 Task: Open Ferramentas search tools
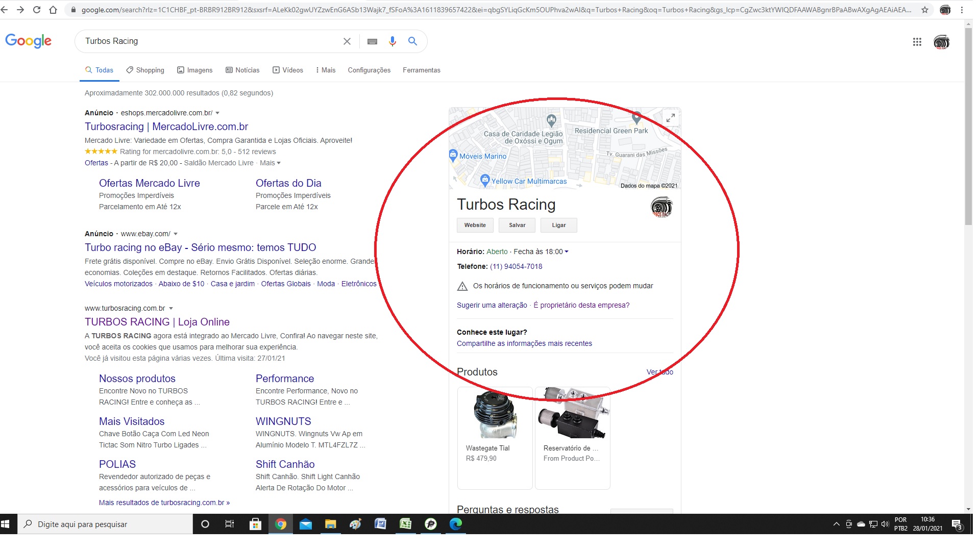click(x=422, y=70)
